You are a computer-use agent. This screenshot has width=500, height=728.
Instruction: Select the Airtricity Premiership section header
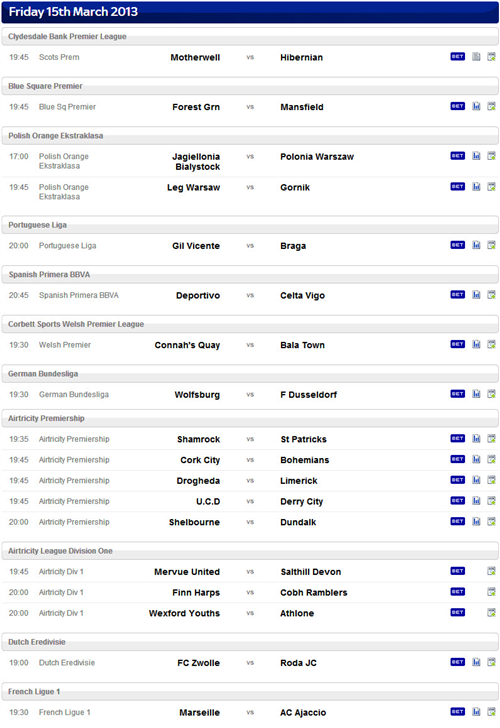tap(250, 418)
